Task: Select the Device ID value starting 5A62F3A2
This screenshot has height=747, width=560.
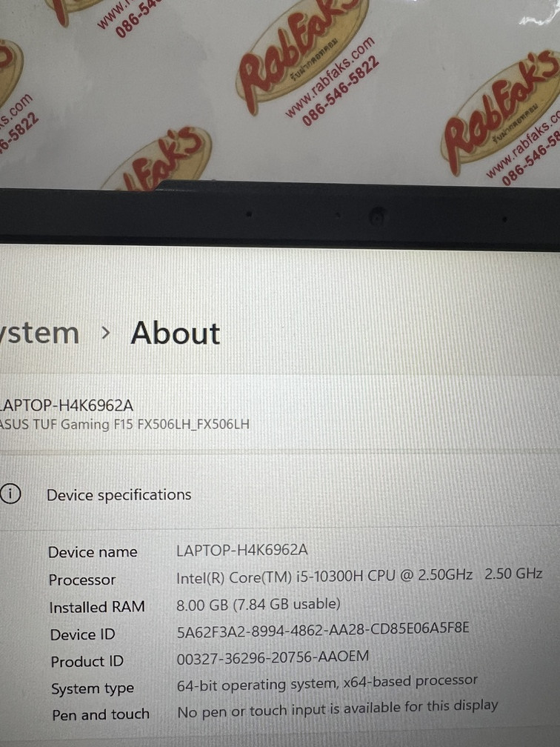Action: click(x=322, y=629)
